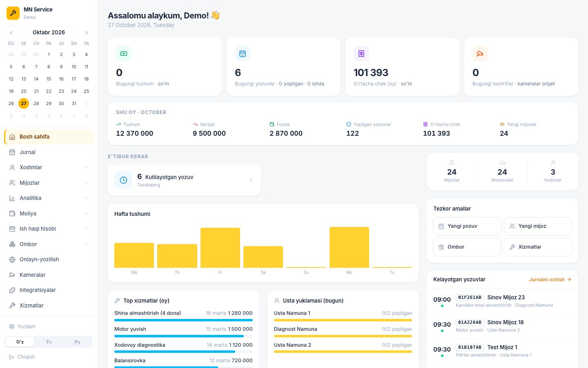Follow the Jurnalni ochish link
The image size is (588, 368).
point(550,280)
